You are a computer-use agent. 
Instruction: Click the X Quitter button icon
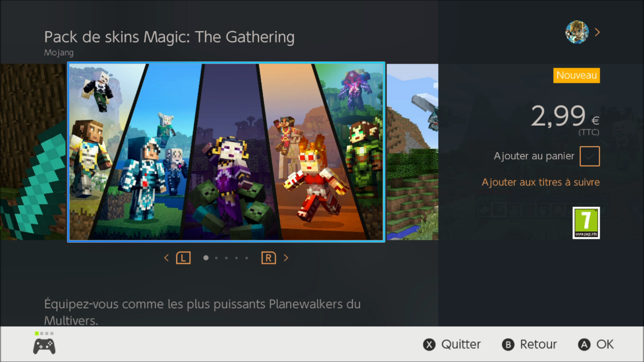pyautogui.click(x=429, y=344)
